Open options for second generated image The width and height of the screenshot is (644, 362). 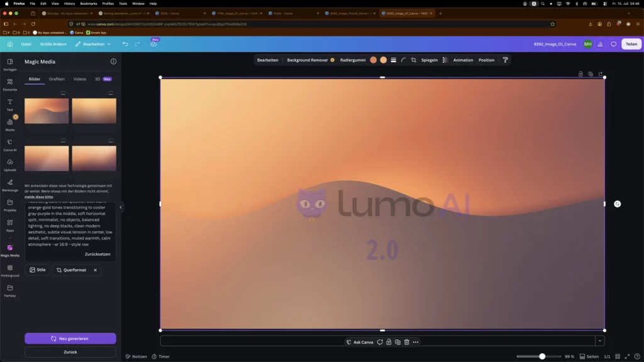tap(111, 94)
